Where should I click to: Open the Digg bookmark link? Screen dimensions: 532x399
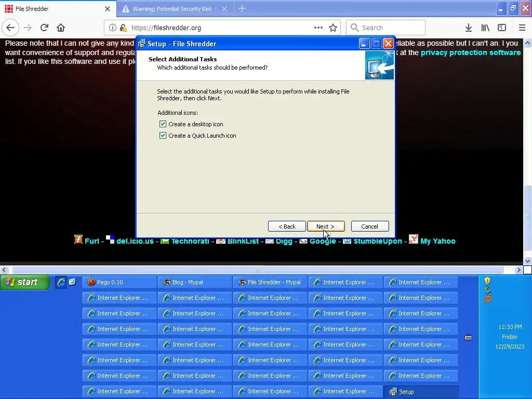(x=284, y=241)
